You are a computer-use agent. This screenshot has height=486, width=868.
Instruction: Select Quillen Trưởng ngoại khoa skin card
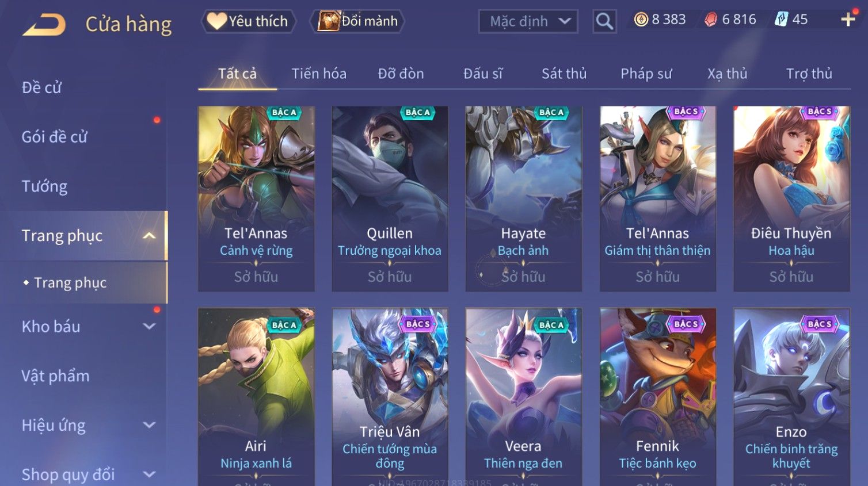390,198
